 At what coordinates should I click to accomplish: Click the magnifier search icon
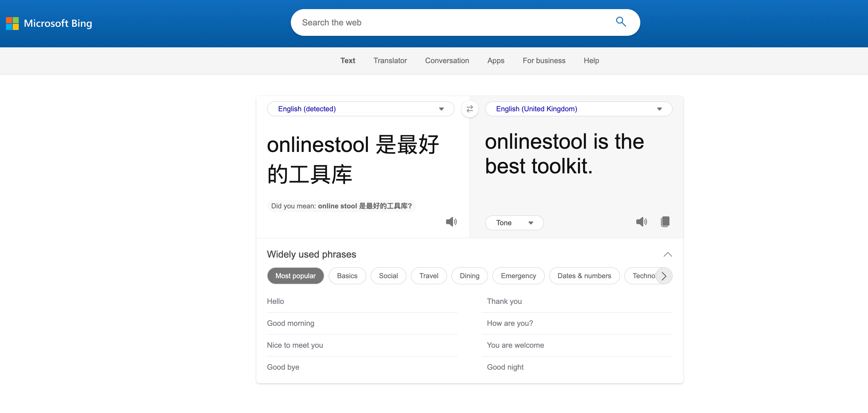621,22
